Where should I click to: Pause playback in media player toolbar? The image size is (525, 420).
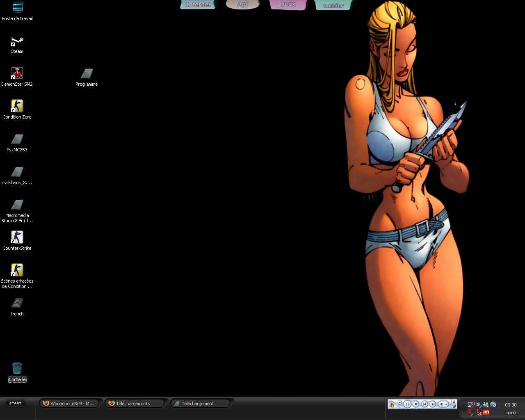click(x=407, y=404)
